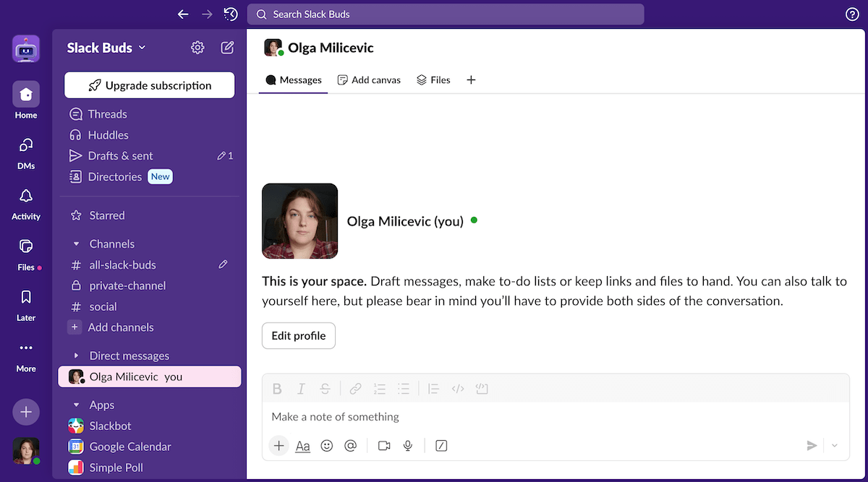Click the Search Slack Buds field
Viewport: 868px width, 482px height.
click(x=445, y=14)
